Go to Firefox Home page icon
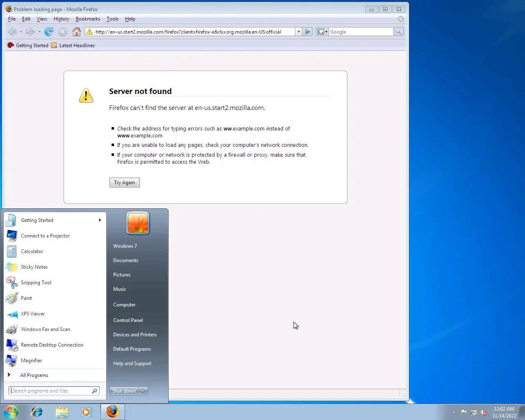 pyautogui.click(x=77, y=32)
